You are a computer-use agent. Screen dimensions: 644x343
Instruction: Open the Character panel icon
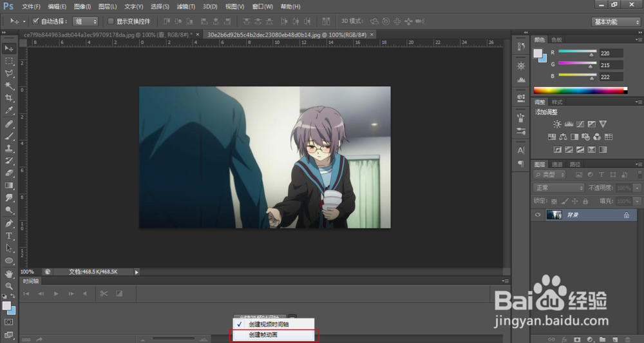pyautogui.click(x=521, y=150)
